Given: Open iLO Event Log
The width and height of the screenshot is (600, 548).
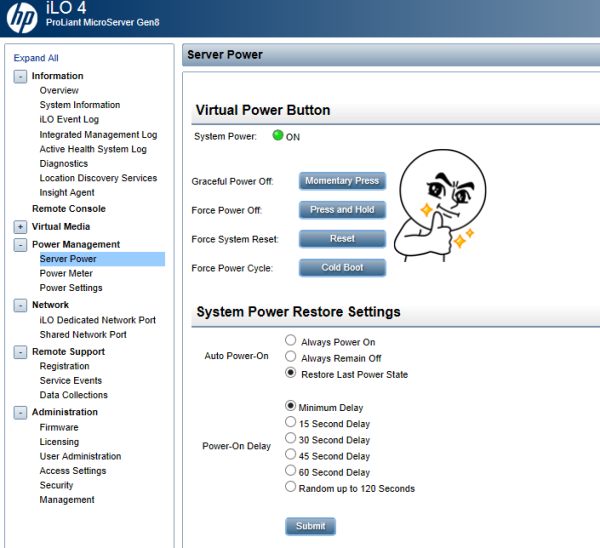Looking at the screenshot, I should (69, 119).
